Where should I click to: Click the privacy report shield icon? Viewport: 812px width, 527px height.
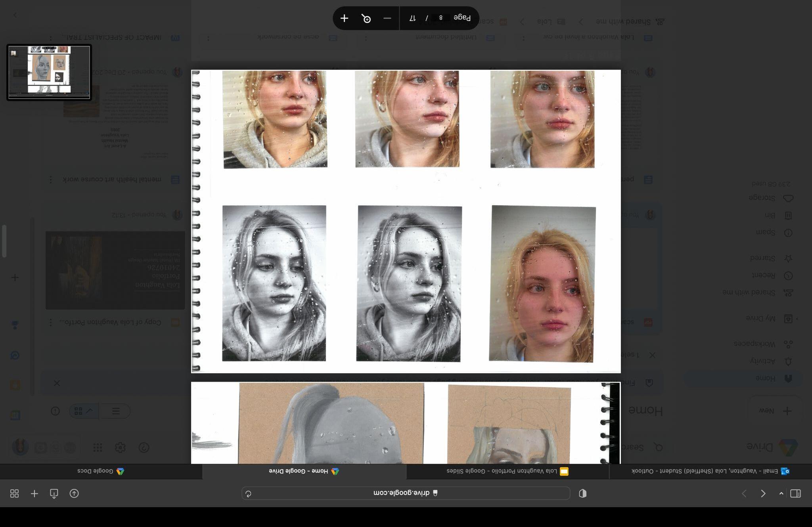(582, 493)
